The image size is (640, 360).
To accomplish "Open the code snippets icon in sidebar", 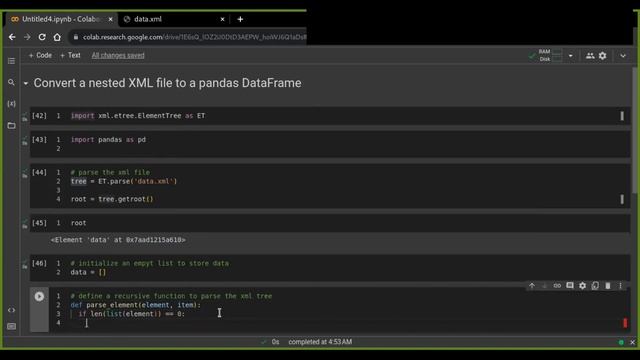I will coord(11,310).
